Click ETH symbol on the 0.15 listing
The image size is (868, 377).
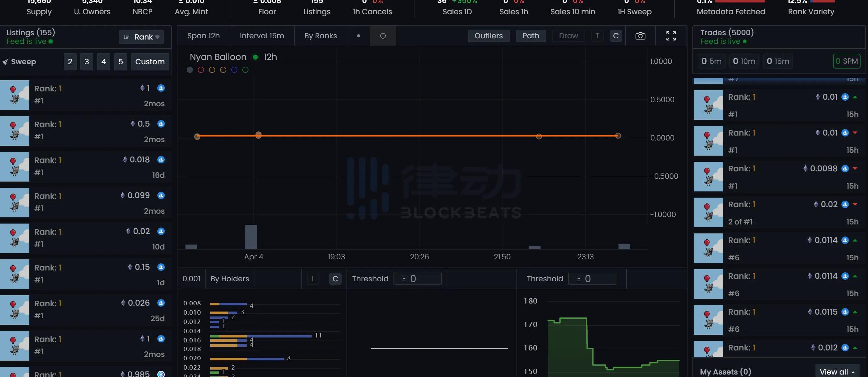tap(130, 267)
